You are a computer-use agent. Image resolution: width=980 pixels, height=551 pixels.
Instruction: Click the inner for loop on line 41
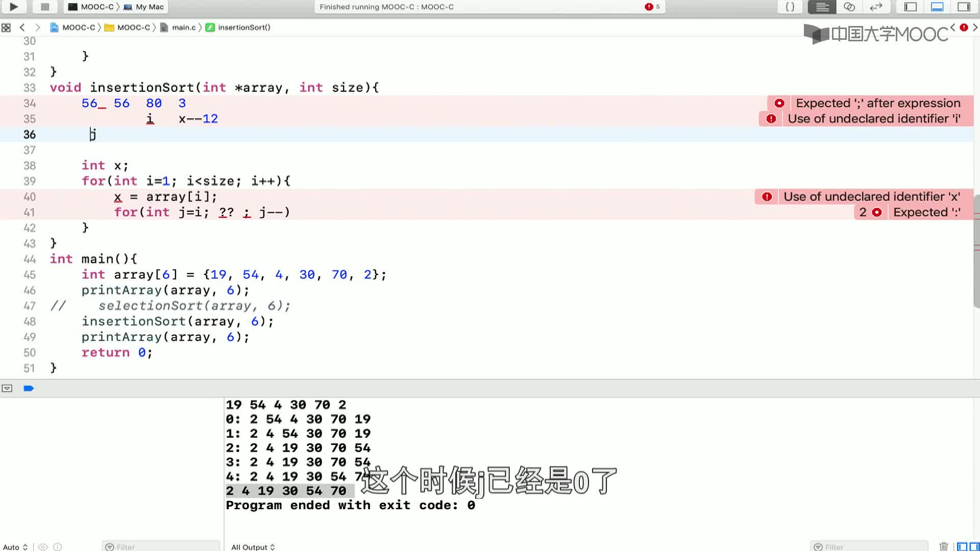pos(202,212)
